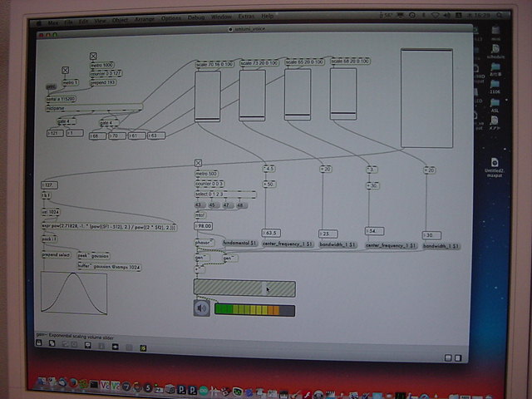The height and width of the screenshot is (399, 532).
Task: Click the number box showing 70
Action: (x=117, y=136)
